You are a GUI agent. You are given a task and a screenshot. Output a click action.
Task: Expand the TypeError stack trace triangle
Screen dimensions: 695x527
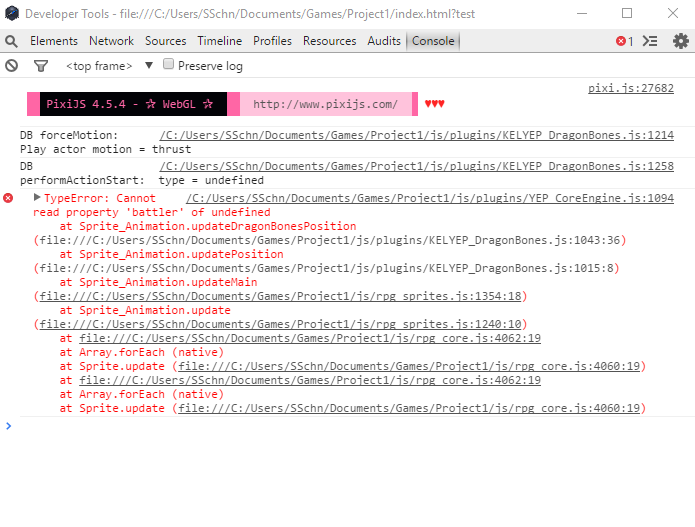(37, 197)
